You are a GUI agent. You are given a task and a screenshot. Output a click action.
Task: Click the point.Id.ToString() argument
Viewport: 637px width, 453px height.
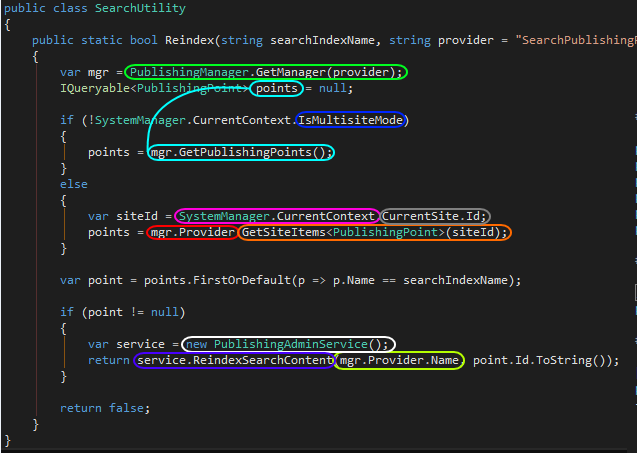coord(542,360)
